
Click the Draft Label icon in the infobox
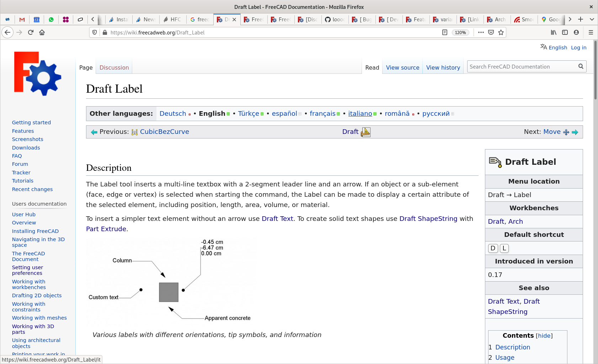coord(496,162)
